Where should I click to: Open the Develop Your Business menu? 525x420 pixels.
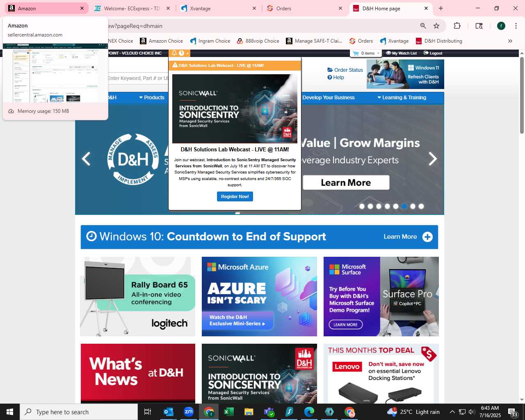point(329,98)
